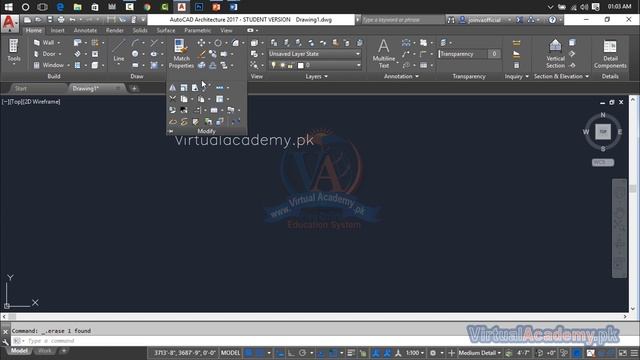Switch to the Render ribbon tab
This screenshot has height=360, width=640.
click(115, 30)
